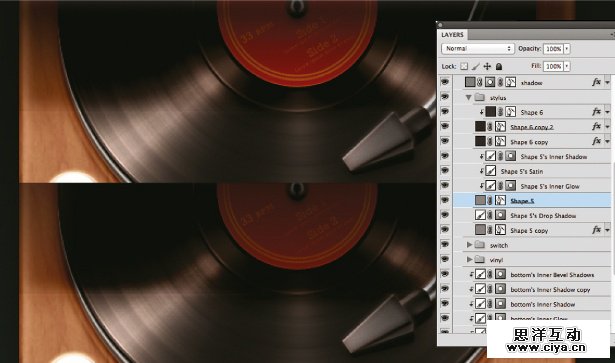The width and height of the screenshot is (615, 363).
Task: Click the shadow layer color thumbnail
Action: [x=470, y=82]
